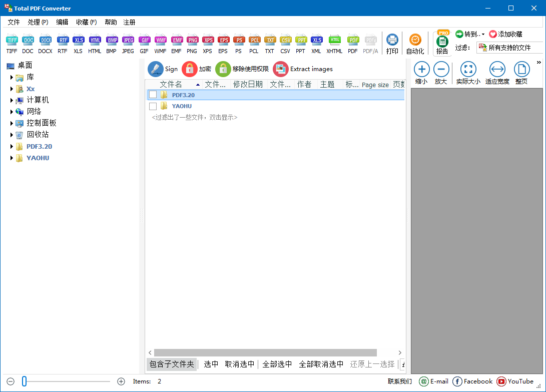Click the Encrypt (加密) lock icon
The width and height of the screenshot is (546, 392).
tap(190, 69)
